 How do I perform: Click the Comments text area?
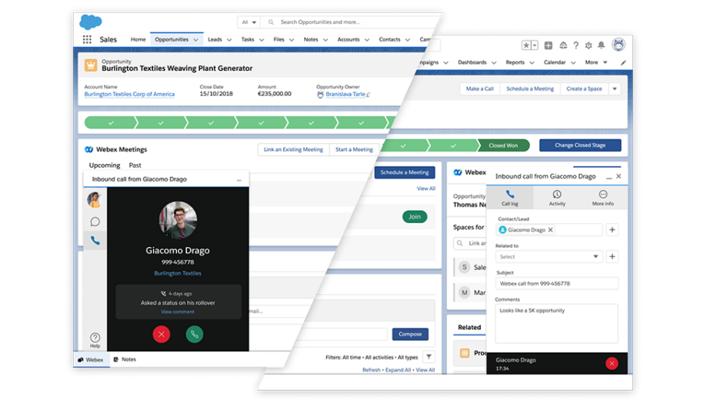click(557, 323)
